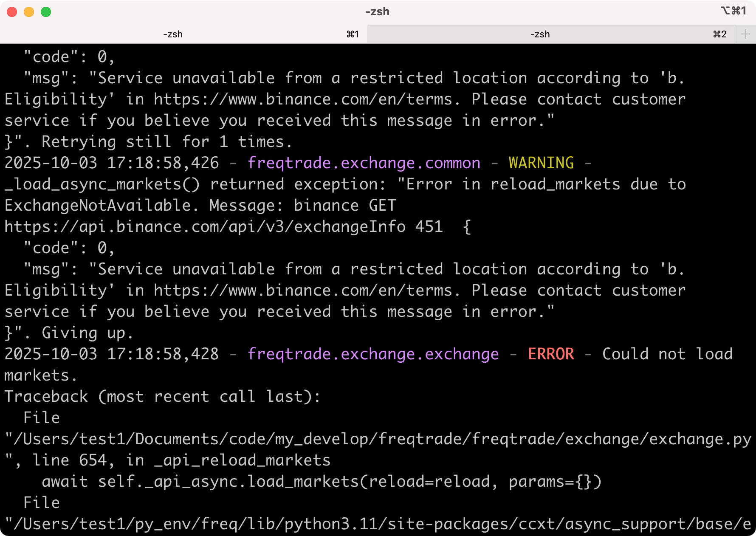756x536 pixels.
Task: Click the 'await self._api_async.load_markets' code line
Action: [322, 481]
